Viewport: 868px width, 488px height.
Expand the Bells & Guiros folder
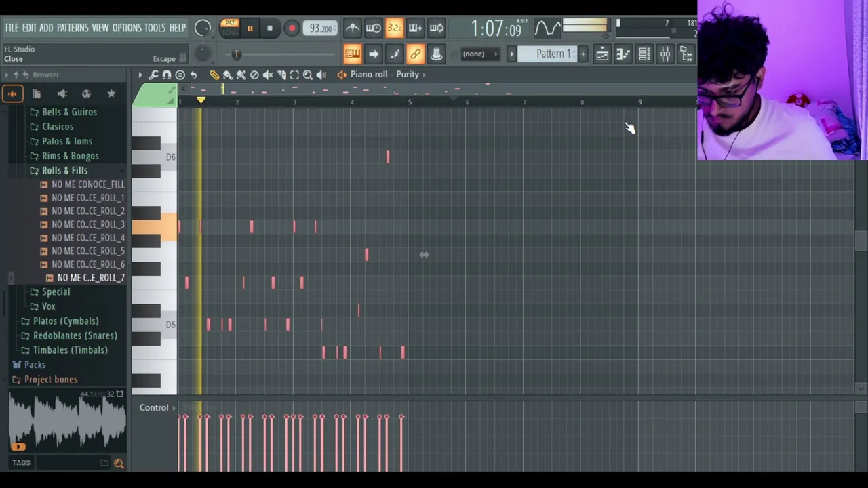(x=69, y=113)
